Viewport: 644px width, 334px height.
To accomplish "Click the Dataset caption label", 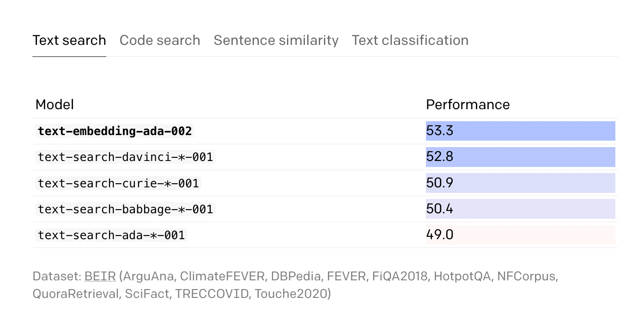I will pos(57,277).
